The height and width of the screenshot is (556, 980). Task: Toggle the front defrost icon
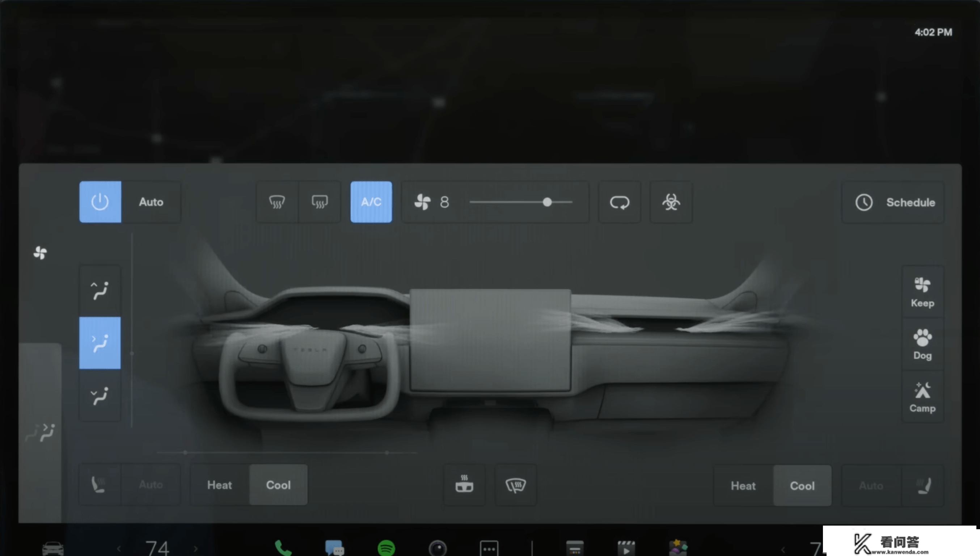tap(276, 201)
